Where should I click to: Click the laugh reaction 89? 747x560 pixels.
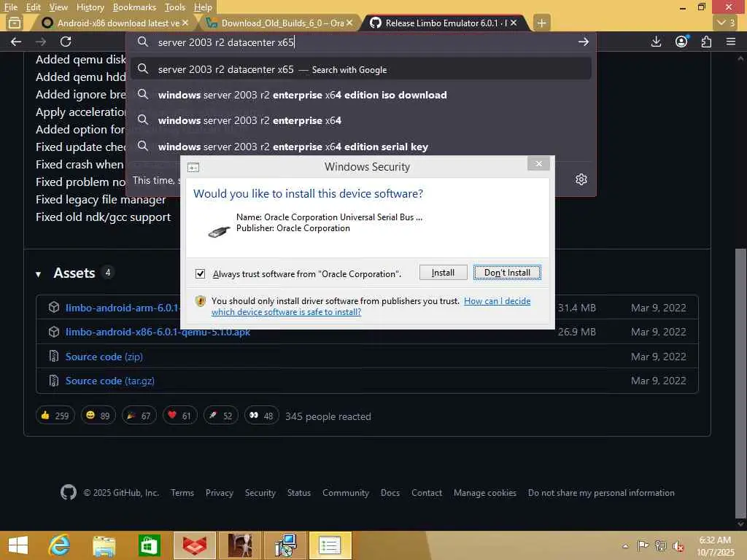tap(98, 416)
